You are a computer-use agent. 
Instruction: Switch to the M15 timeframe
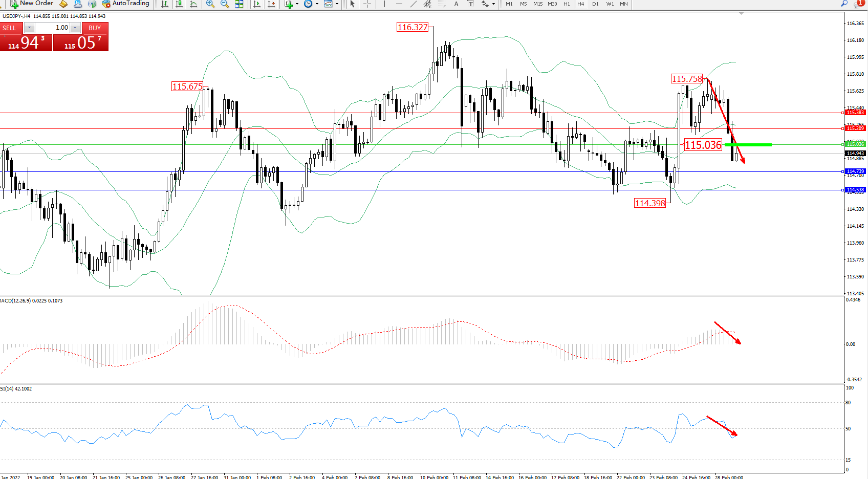(x=537, y=4)
